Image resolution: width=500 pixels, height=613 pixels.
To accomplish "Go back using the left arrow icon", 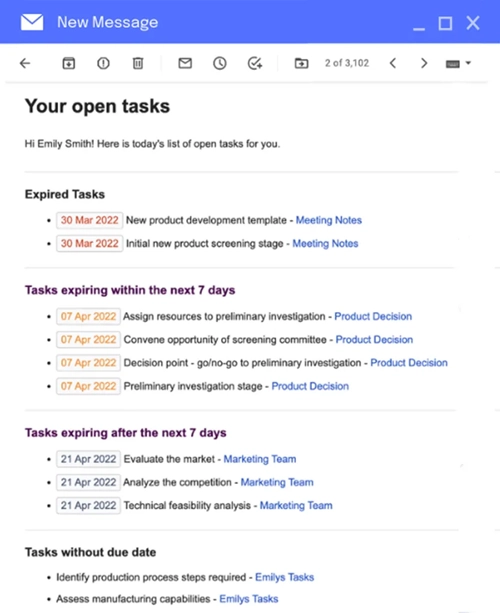I will coord(25,63).
